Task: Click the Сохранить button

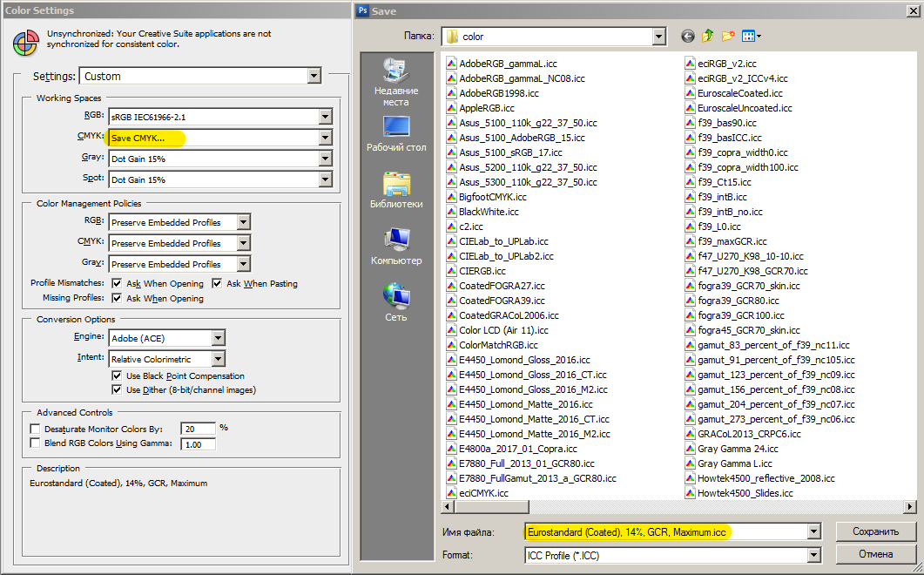Action: click(876, 531)
